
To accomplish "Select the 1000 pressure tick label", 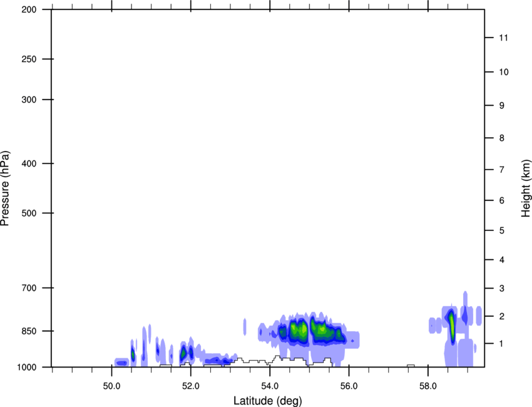I will [x=26, y=367].
